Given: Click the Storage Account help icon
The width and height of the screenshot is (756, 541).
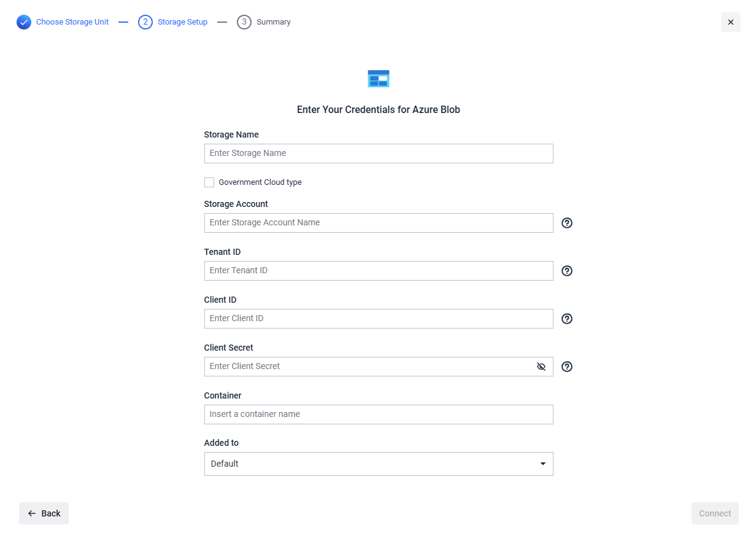Looking at the screenshot, I should (567, 223).
